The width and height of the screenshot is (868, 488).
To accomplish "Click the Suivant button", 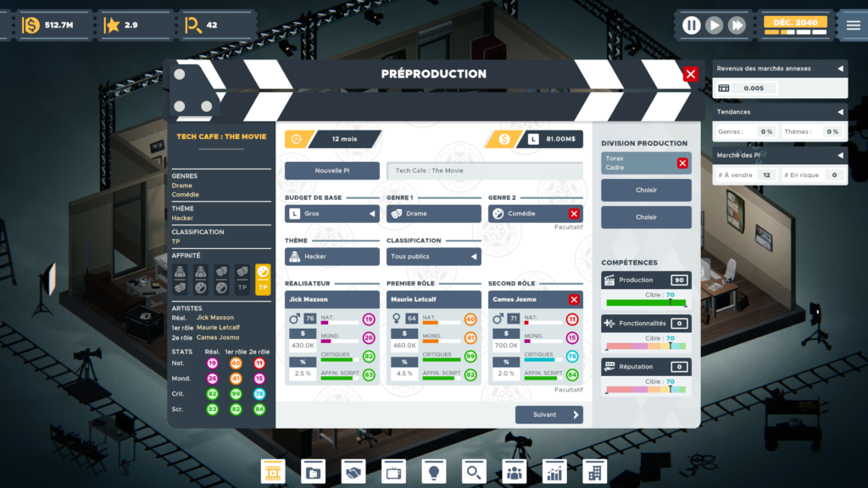I will point(548,415).
